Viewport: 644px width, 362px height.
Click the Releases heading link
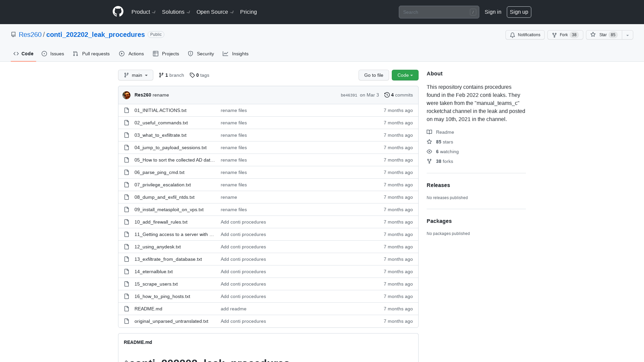point(438,185)
